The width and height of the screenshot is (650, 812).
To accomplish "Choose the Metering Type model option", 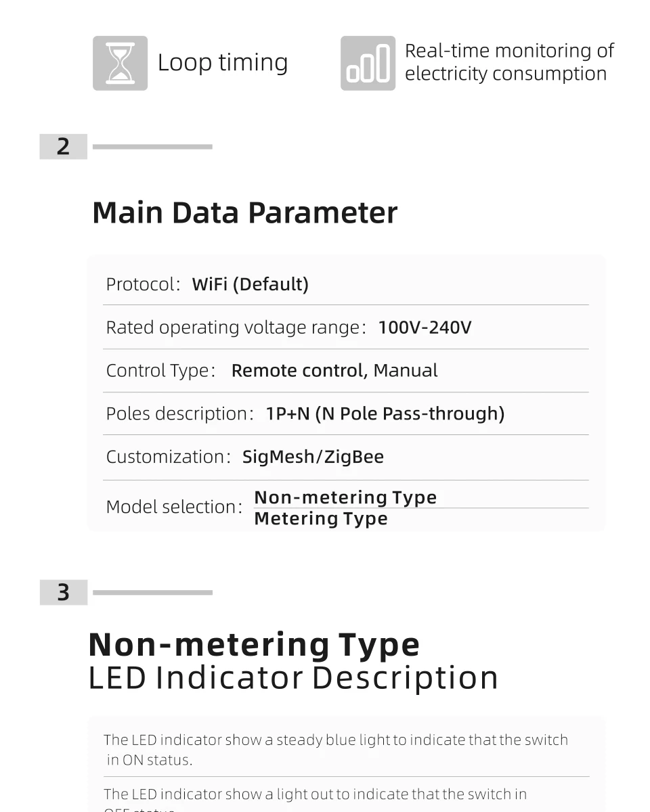I will pos(321,519).
